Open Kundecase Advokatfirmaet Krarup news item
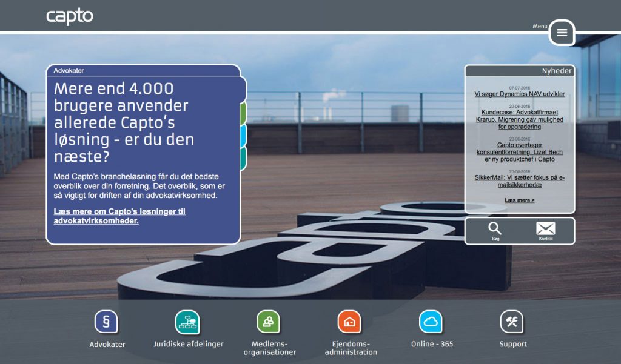621x364 pixels. click(520, 119)
